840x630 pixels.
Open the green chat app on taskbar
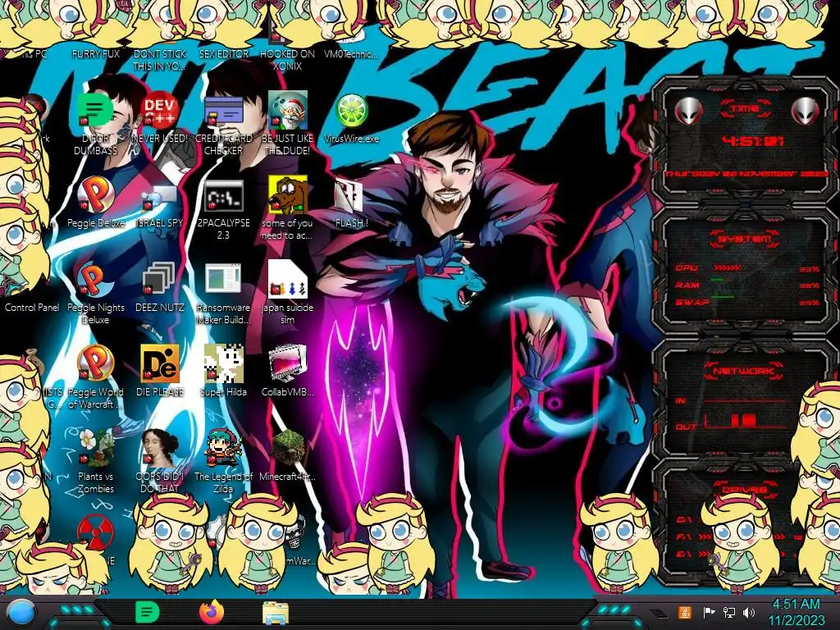click(x=147, y=612)
